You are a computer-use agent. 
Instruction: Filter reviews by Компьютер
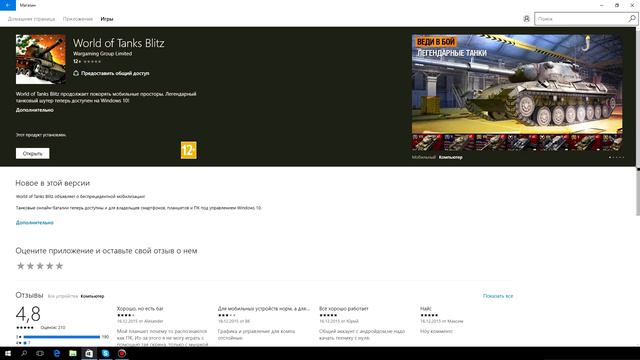(92, 296)
